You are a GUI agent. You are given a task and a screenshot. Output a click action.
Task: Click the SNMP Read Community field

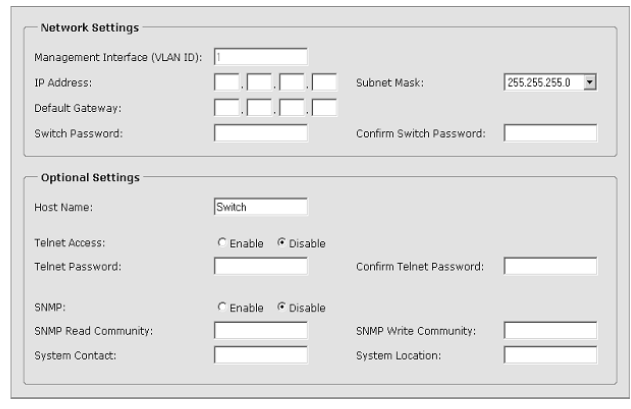click(260, 330)
